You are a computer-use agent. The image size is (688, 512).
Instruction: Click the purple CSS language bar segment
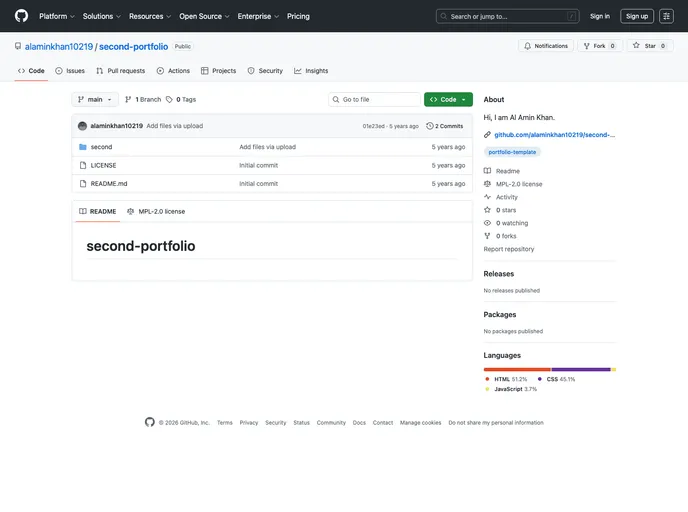point(580,369)
